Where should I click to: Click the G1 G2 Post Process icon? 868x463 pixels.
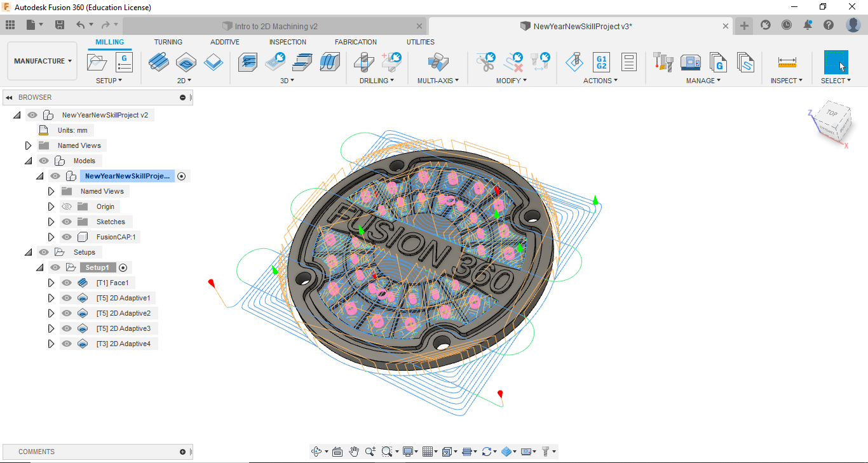pos(601,62)
